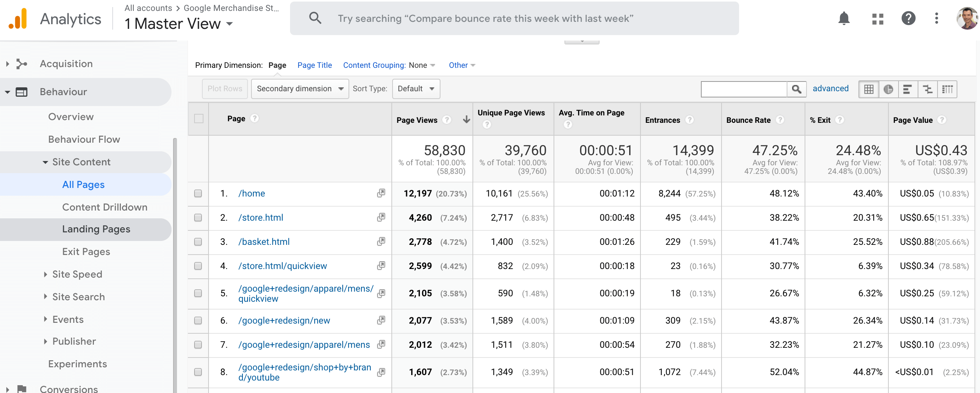Click the table filter search text field
The image size is (980, 393).
point(743,89)
